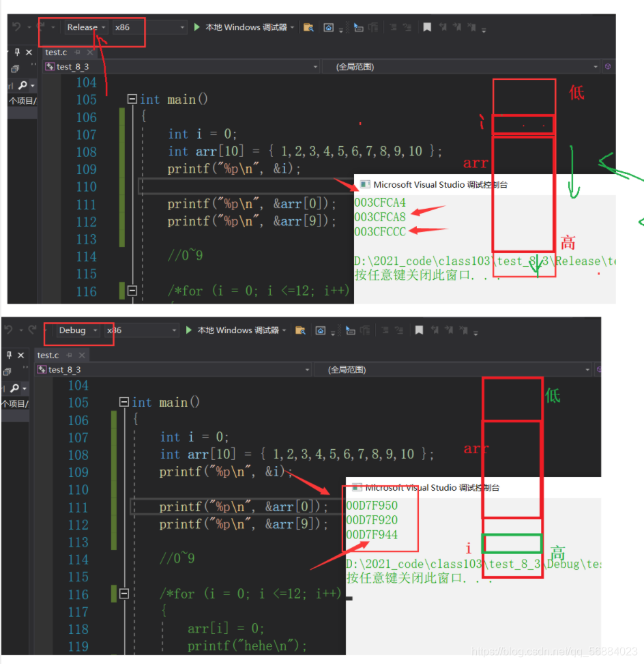Open the x86 platform dropdown in top window
Viewport: 644px width, 664px height.
click(150, 27)
